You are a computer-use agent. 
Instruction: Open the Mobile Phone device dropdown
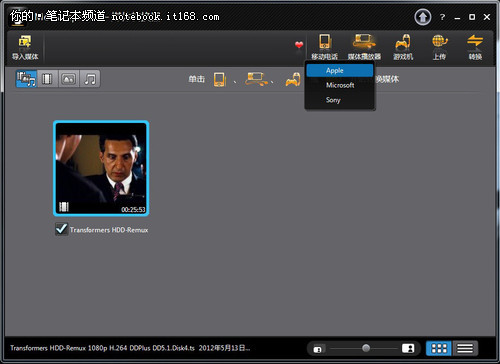[324, 47]
